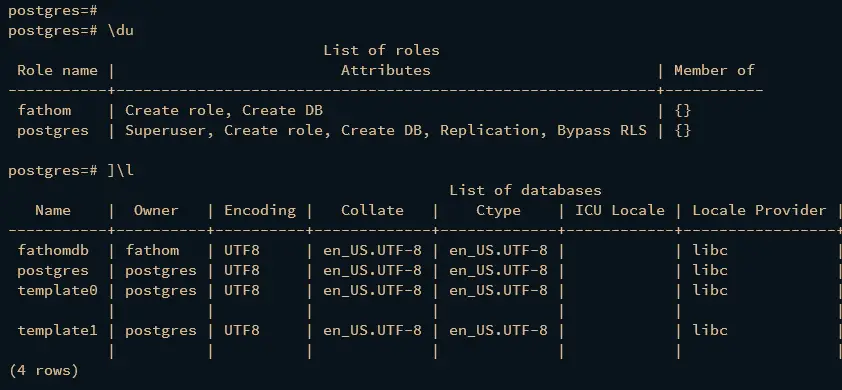
Task: Click the Owner column header
Action: click(x=156, y=211)
